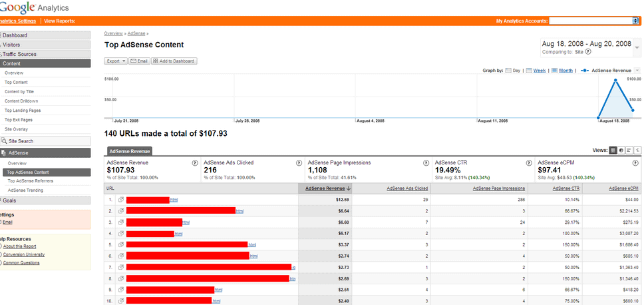Viewport: 644px width, 305px height.
Task: Click the Site Search magnifier icon
Action: pos(5,141)
